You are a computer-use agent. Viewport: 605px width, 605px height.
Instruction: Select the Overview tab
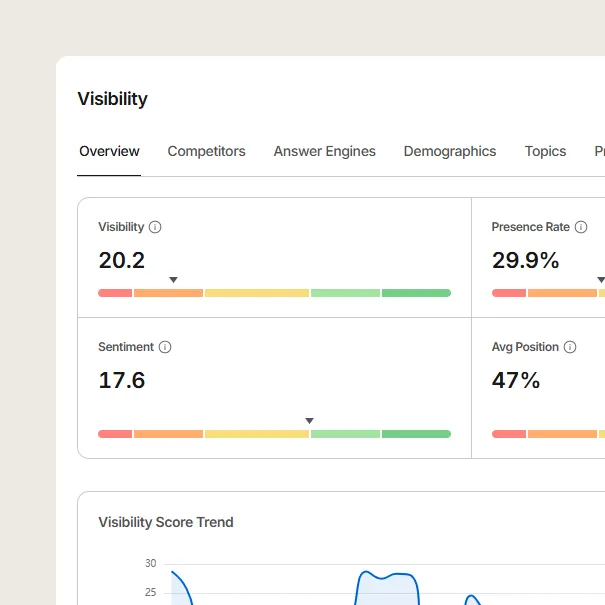(109, 151)
